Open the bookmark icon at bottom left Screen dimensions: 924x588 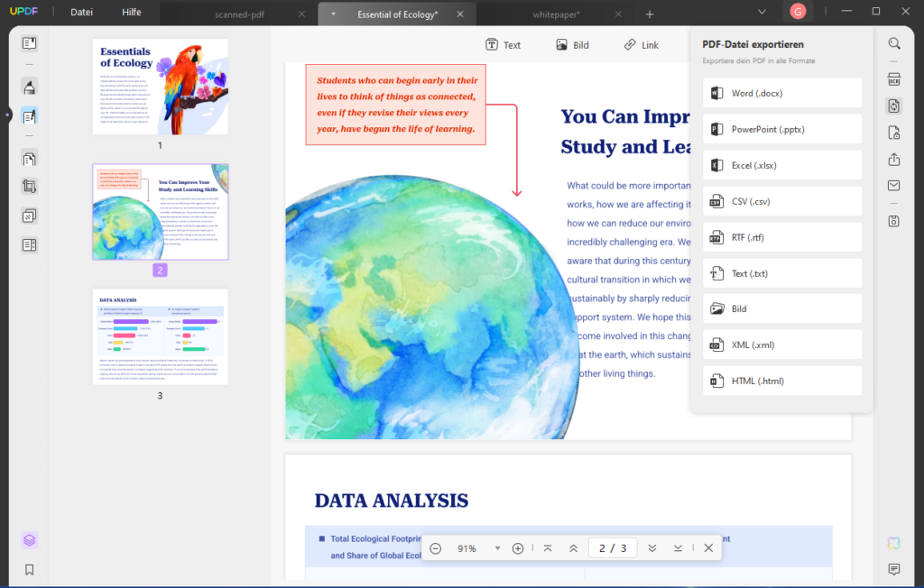point(30,570)
